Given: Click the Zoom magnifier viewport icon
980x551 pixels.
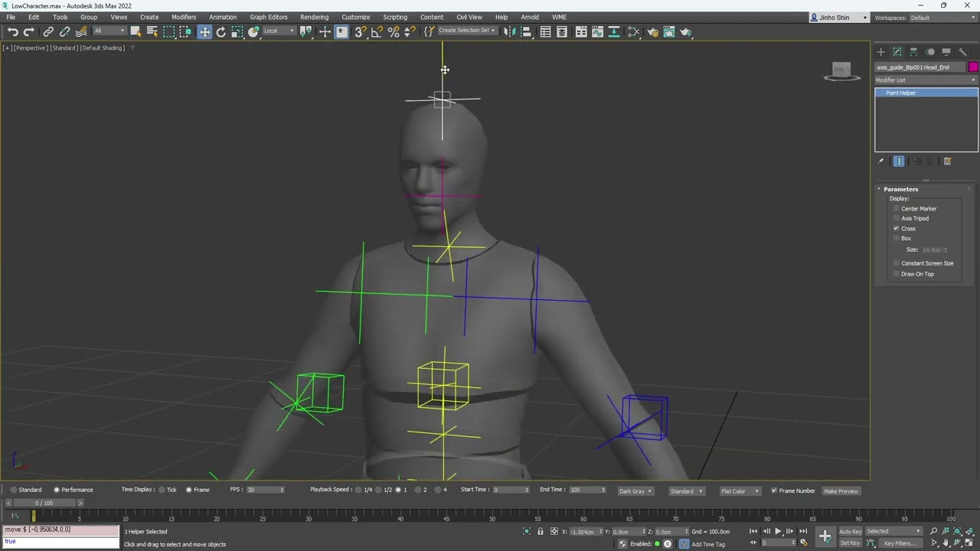Looking at the screenshot, I should click(933, 531).
